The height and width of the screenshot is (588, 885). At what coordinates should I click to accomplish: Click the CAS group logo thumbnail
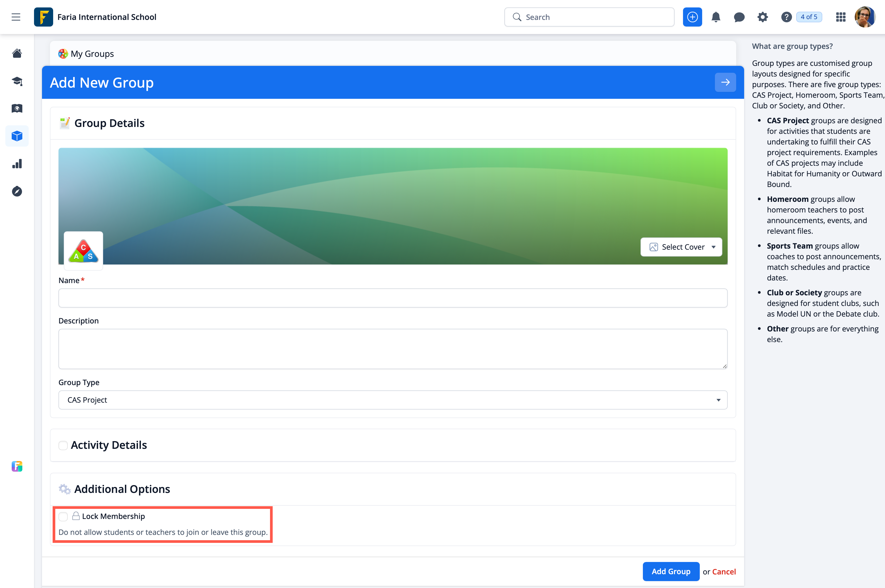[x=83, y=250]
